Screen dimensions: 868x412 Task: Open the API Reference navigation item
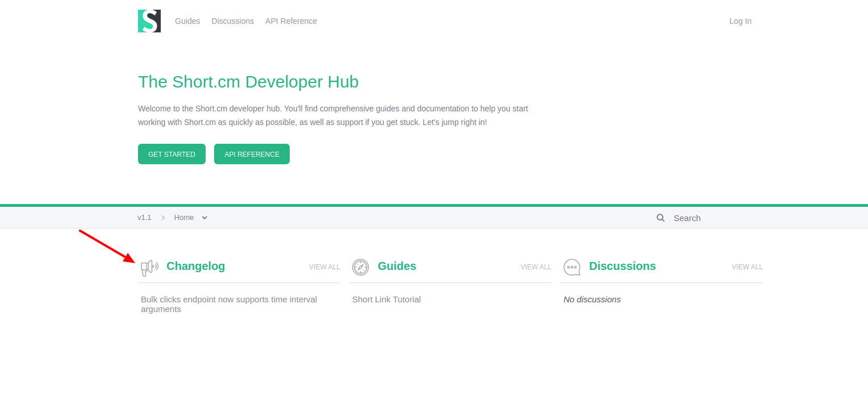291,21
